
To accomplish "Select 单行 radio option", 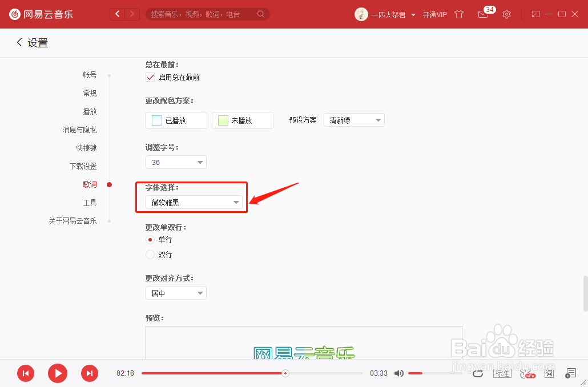I will pos(150,240).
